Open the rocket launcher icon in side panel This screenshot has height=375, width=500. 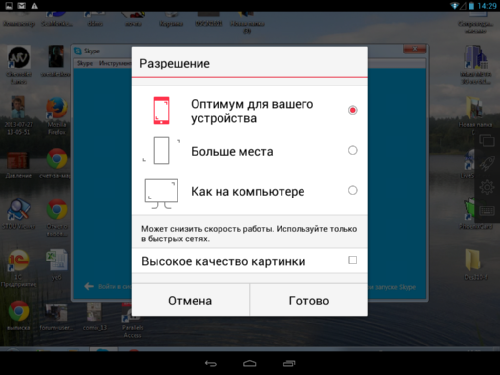coord(487,163)
